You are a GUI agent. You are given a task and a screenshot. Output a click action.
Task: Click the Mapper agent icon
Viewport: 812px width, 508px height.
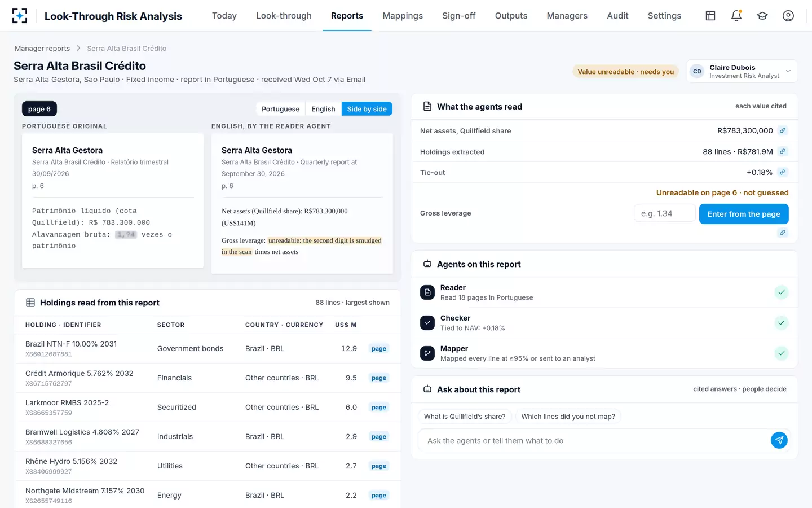point(427,353)
